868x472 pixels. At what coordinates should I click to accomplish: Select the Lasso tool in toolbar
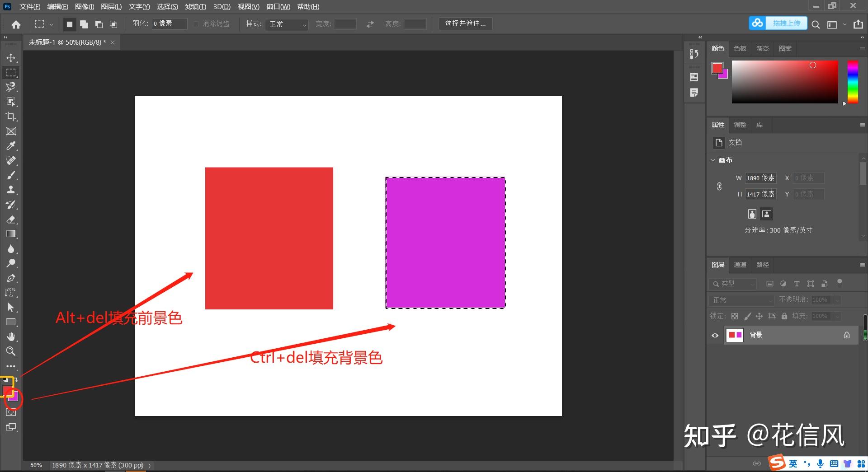pyautogui.click(x=11, y=87)
